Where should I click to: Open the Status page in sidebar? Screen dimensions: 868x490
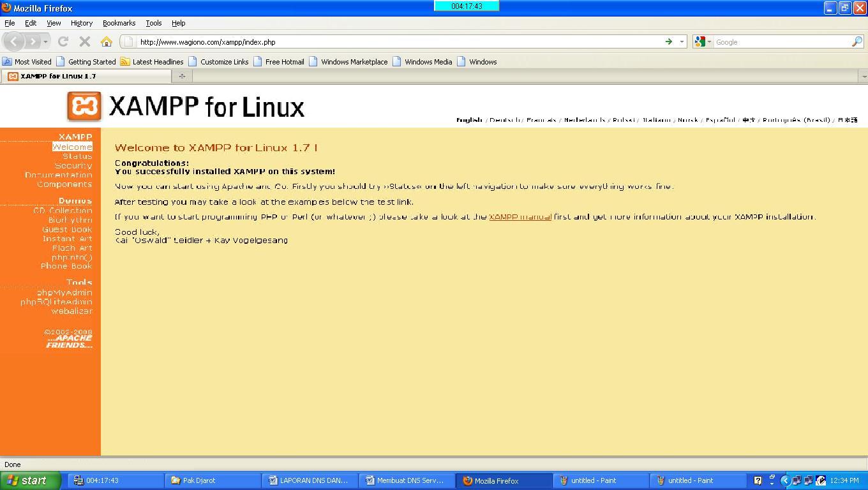point(77,156)
